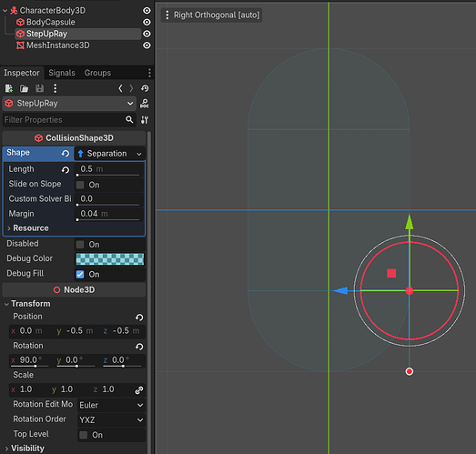476x454 pixels.
Task: Revert the Length property value
Action: click(x=66, y=170)
